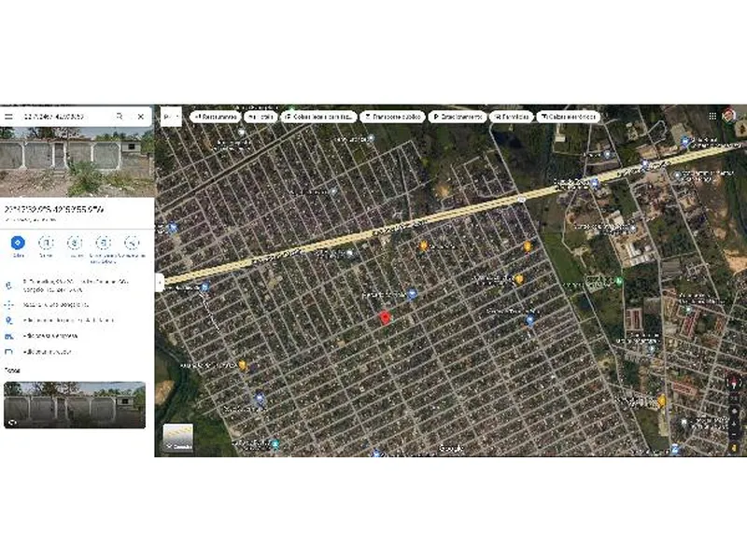Select the Transporte público filter chip
The width and height of the screenshot is (747, 560).
[x=392, y=117]
